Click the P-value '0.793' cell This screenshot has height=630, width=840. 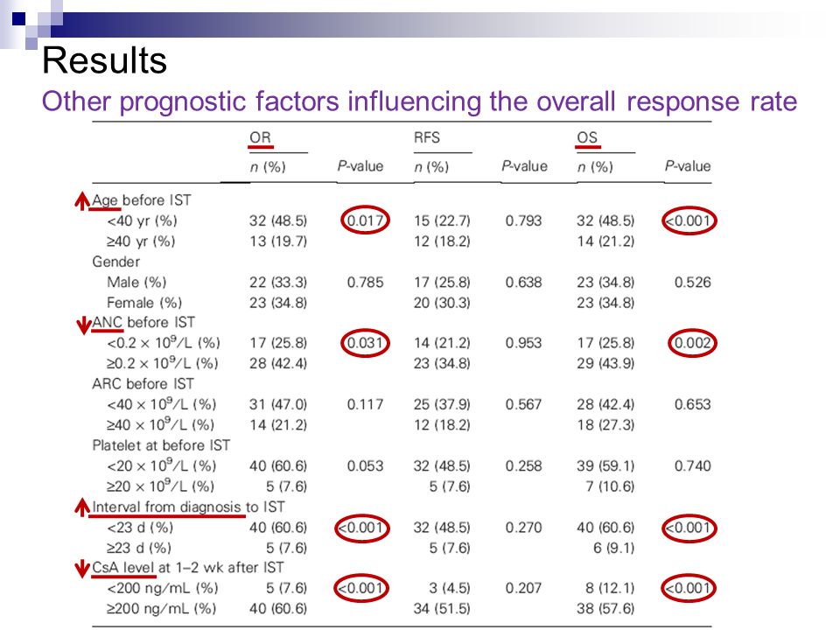click(x=523, y=220)
